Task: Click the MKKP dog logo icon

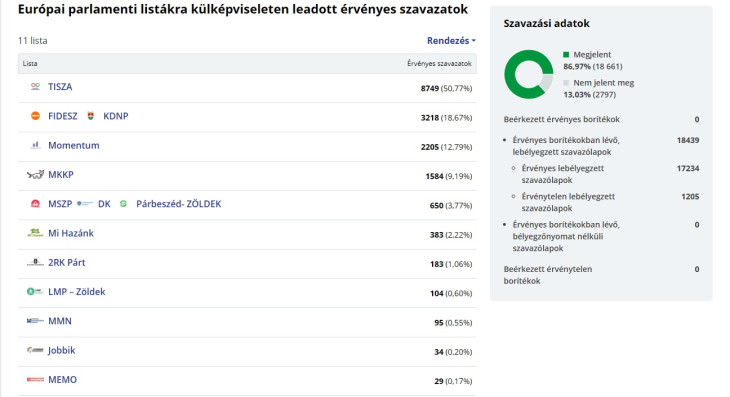Action: 35,175
